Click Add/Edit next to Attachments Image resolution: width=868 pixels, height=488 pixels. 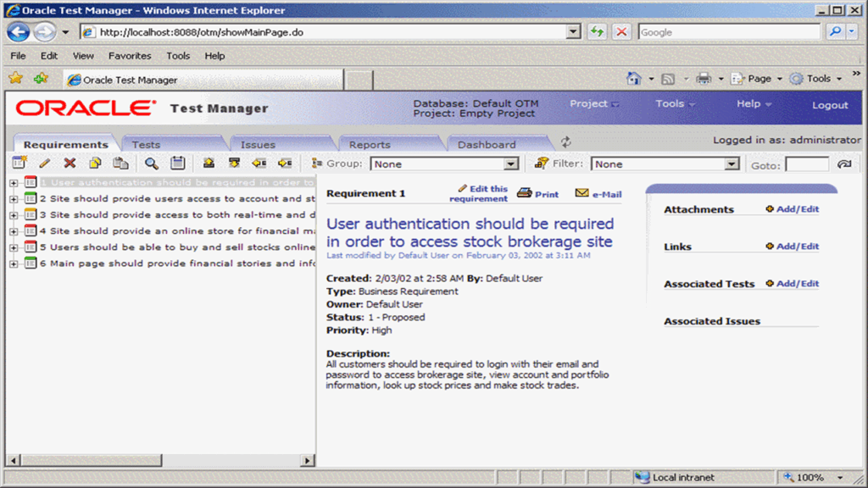(x=798, y=209)
